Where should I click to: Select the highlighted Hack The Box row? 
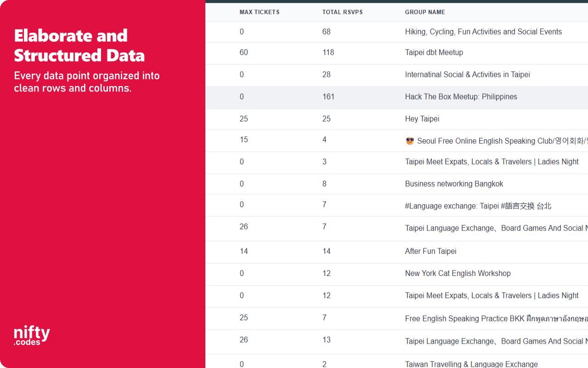pos(322,97)
